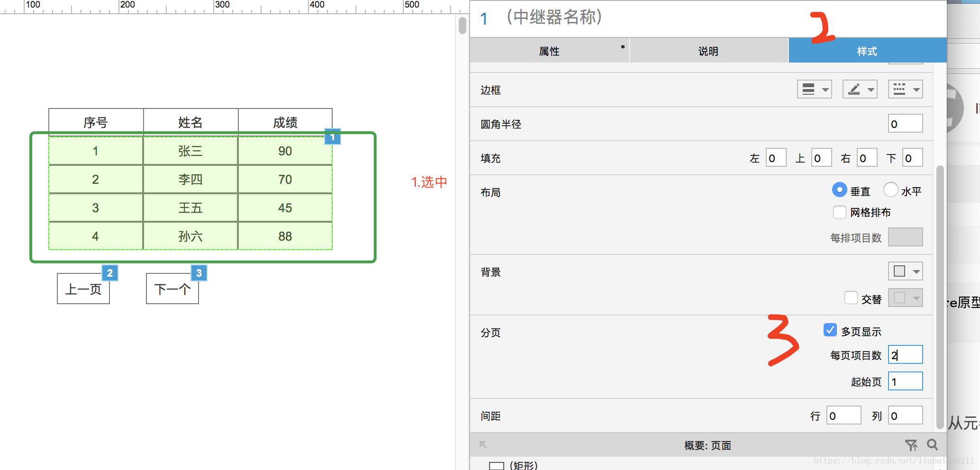
Task: Click the 列 spacing input
Action: pyautogui.click(x=906, y=416)
